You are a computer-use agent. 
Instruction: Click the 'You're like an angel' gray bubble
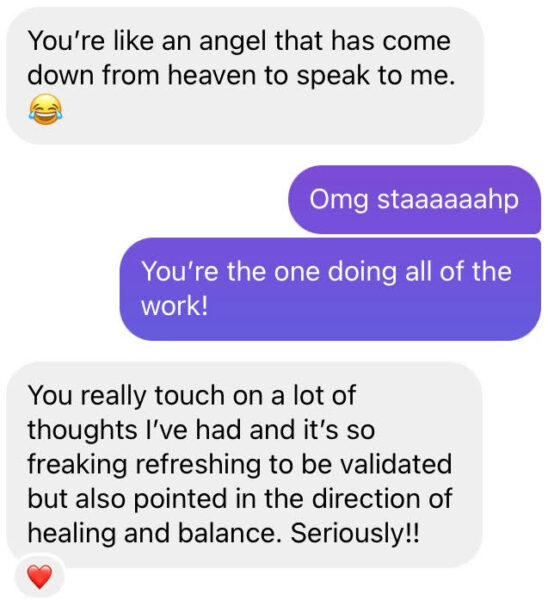pos(245,76)
